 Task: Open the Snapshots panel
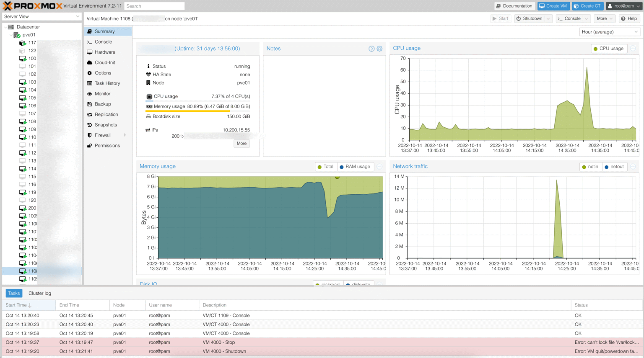[104, 125]
